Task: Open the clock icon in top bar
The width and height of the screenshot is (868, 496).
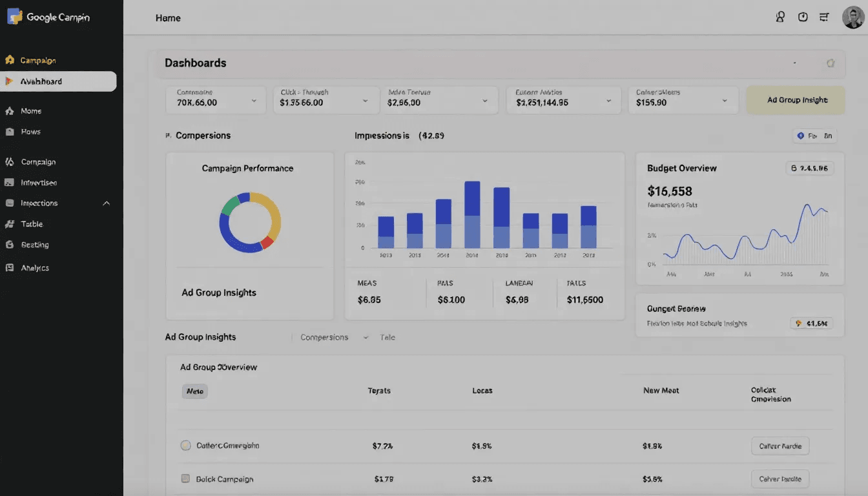Action: pos(803,17)
